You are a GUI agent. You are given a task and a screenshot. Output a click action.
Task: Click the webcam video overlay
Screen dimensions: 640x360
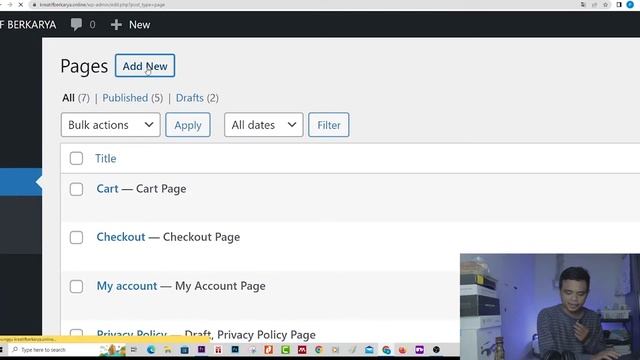[x=550, y=307]
